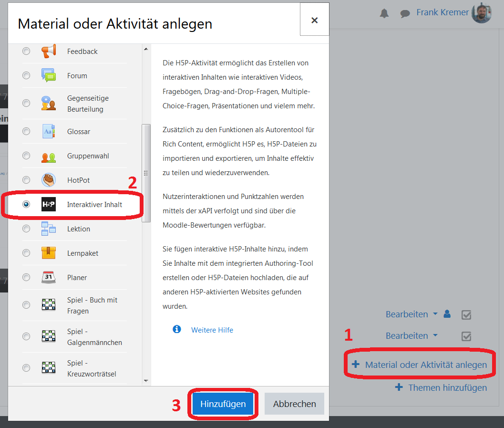The height and width of the screenshot is (428, 504).
Task: Open the Weitere Hilfe link
Action: pyautogui.click(x=212, y=330)
